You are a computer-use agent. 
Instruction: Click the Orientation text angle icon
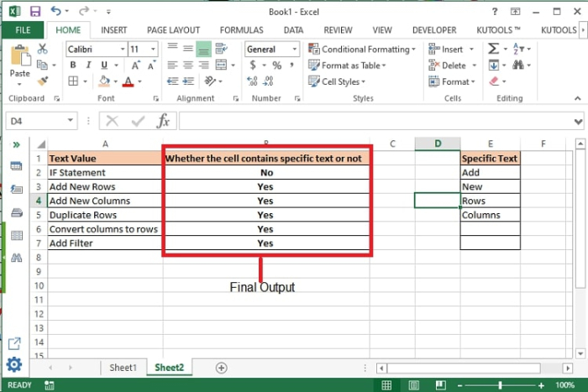pyautogui.click(x=210, y=81)
